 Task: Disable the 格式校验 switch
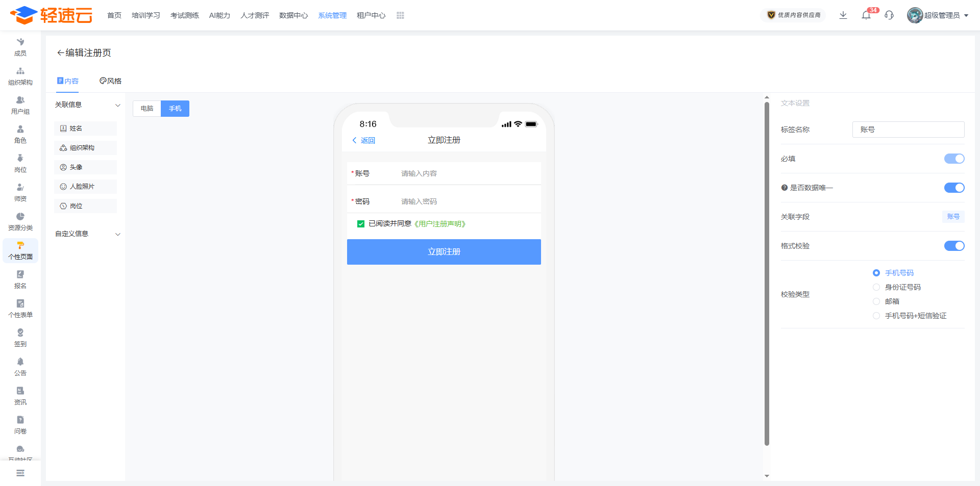click(953, 246)
